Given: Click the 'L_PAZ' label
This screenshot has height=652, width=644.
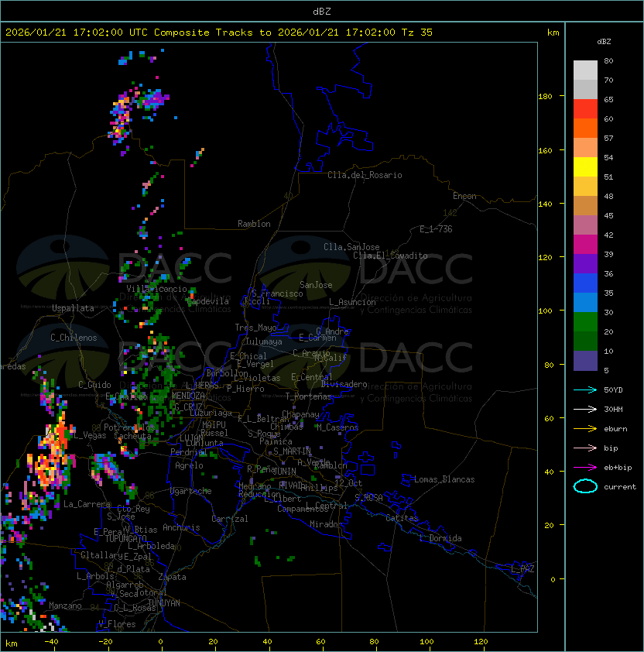Looking at the screenshot, I should point(522,569).
